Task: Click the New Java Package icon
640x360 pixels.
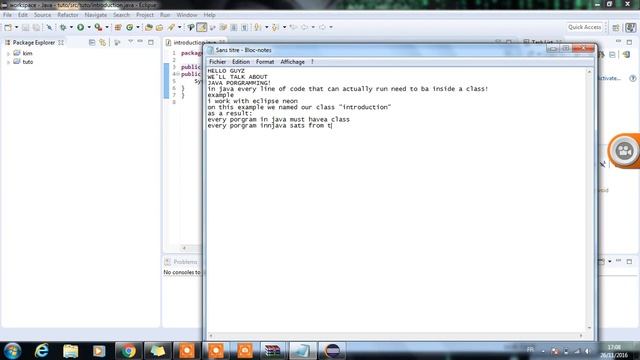Action: point(118,27)
